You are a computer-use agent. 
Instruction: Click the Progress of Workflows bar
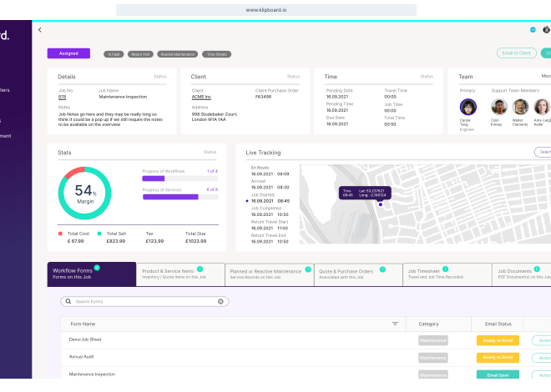coord(180,178)
